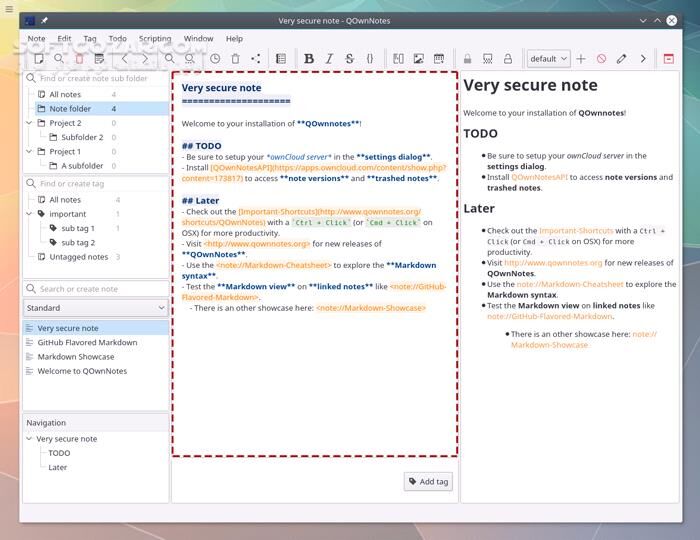Open Important-Shortcuts link in preview
The height and width of the screenshot is (540, 700).
[576, 231]
